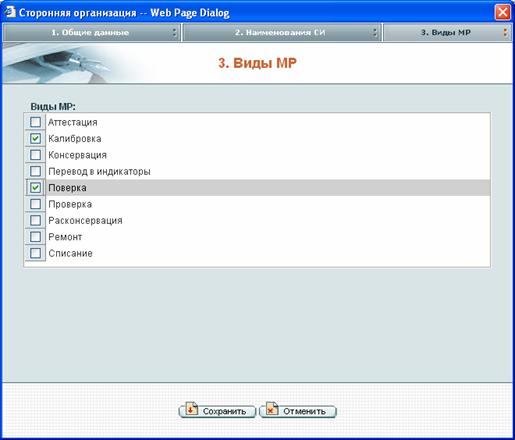Click the Отменить button

click(298, 411)
